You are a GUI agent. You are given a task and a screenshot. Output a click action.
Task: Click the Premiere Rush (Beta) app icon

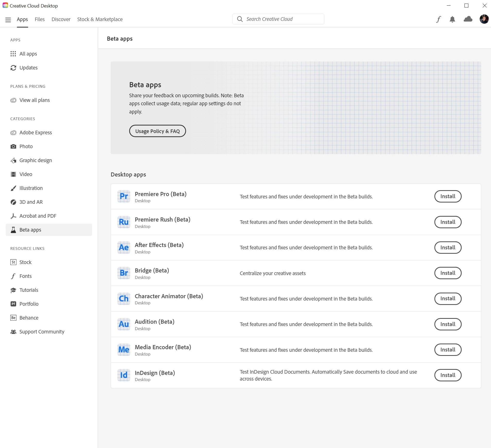coord(124,222)
